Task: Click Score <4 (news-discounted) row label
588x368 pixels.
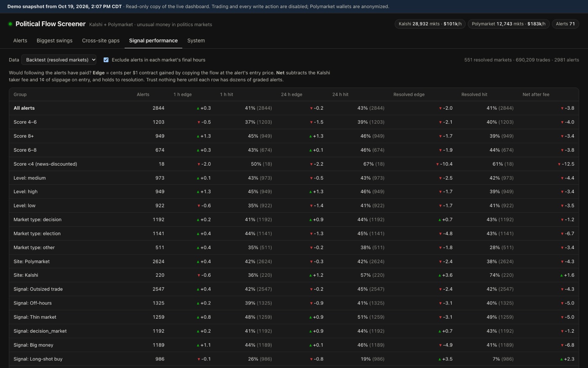Action: click(45, 164)
